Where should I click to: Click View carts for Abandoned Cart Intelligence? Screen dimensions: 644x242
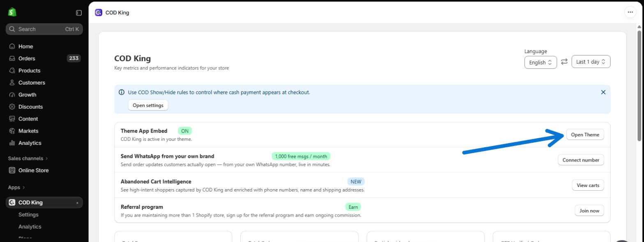pos(588,185)
